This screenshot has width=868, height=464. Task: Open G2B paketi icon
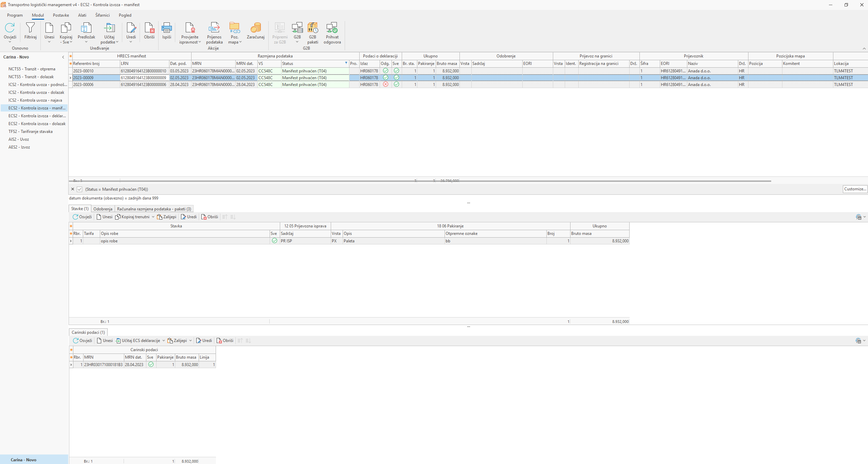coord(312,28)
